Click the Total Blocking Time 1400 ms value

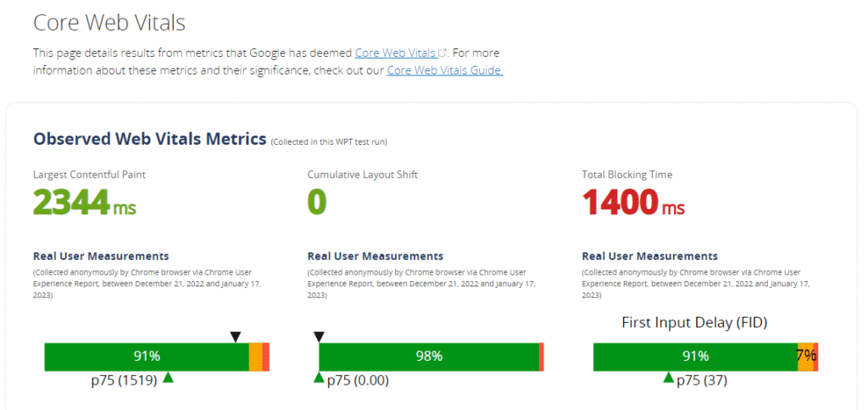[x=633, y=203]
